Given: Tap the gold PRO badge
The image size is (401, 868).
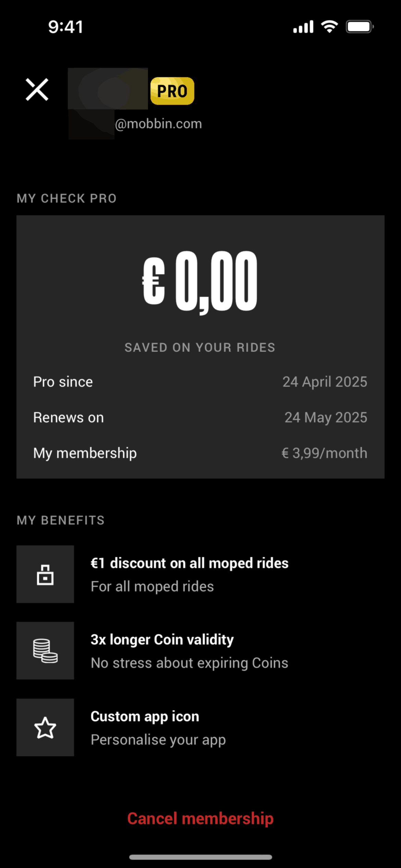Looking at the screenshot, I should click(x=172, y=91).
